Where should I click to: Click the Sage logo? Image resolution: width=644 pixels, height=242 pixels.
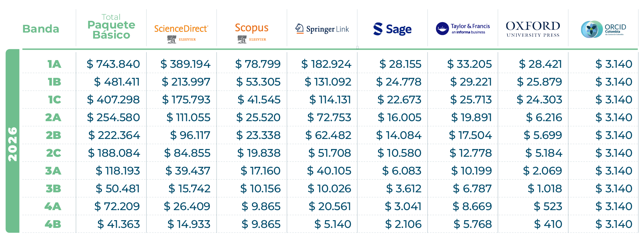(392, 29)
